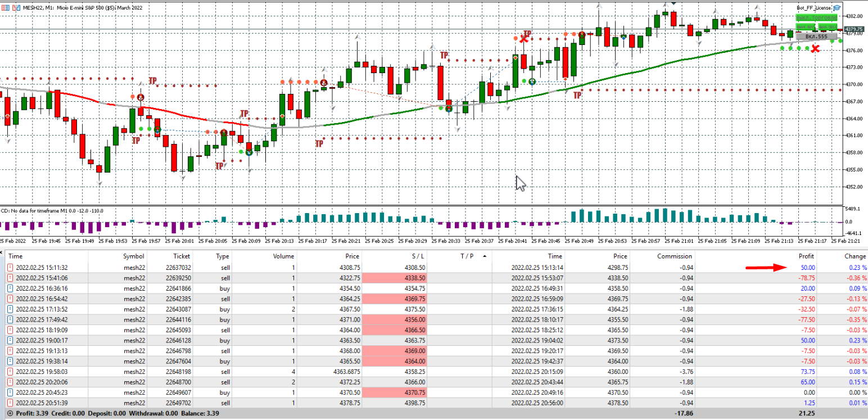Click the sort arrow on T / P header
Image resolution: width=868 pixels, height=420 pixels.
pyautogui.click(x=484, y=256)
